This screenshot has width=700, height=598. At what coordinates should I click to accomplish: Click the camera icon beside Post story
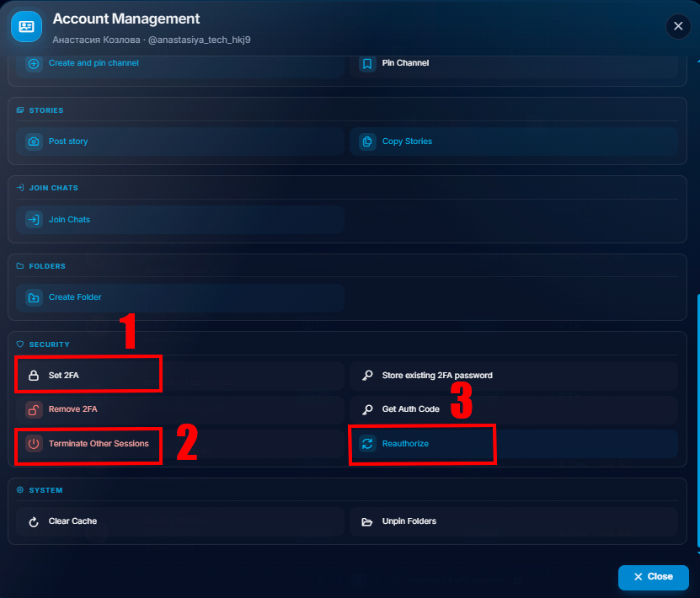coord(34,141)
